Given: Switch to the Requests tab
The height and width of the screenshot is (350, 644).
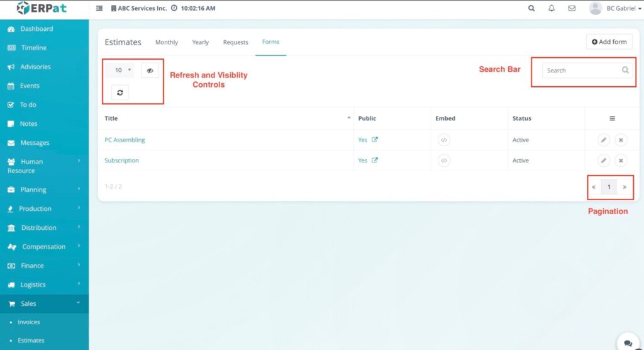Looking at the screenshot, I should 235,42.
